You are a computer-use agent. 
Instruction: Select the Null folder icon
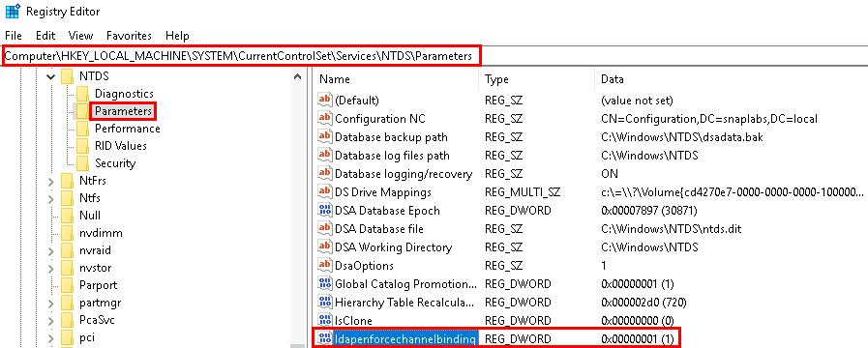coord(68,216)
